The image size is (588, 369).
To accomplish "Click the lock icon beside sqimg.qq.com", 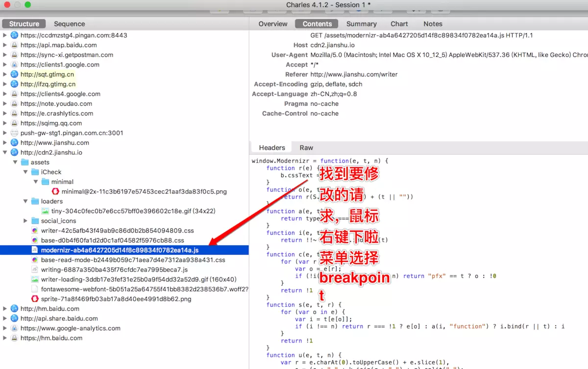I will pos(14,123).
